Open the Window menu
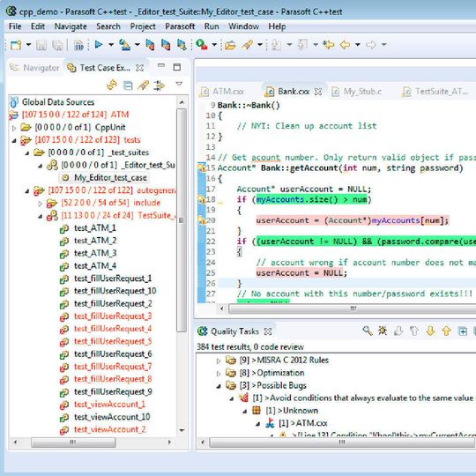The height and width of the screenshot is (476, 476). tap(244, 26)
